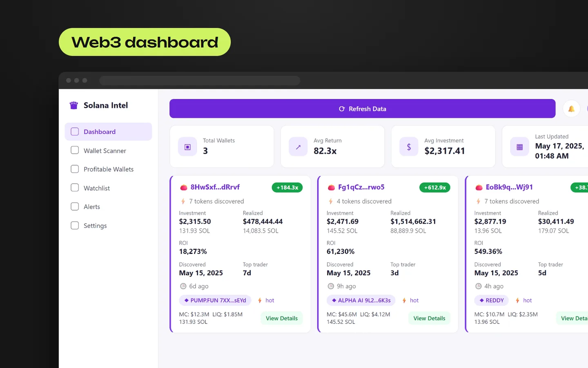Click the hot flame icon beside PUMP.FUN tag
Screen dimensions: 588x368
coord(260,301)
